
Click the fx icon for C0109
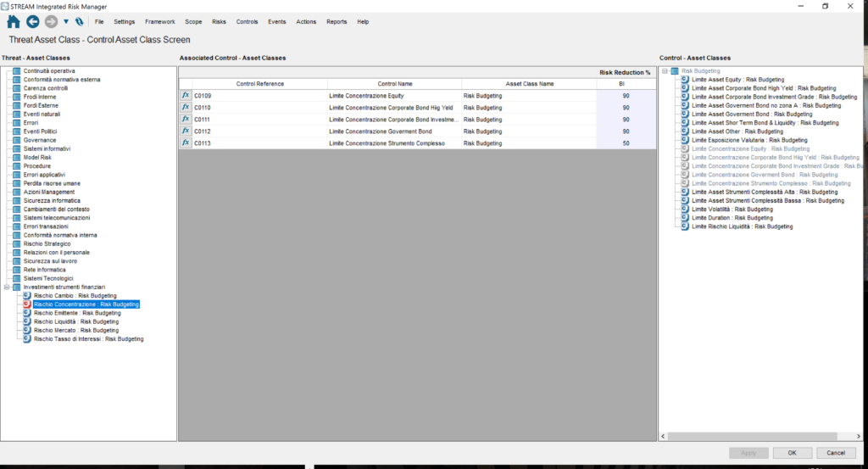point(186,95)
